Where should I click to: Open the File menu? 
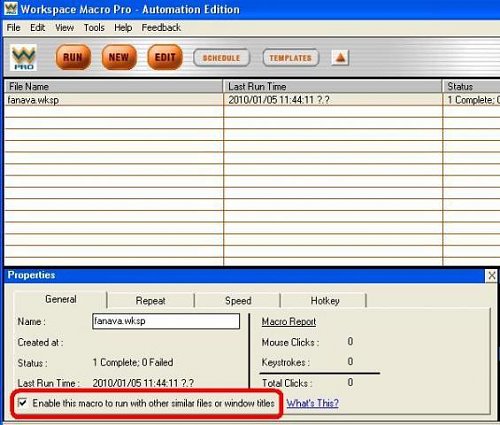(x=14, y=28)
